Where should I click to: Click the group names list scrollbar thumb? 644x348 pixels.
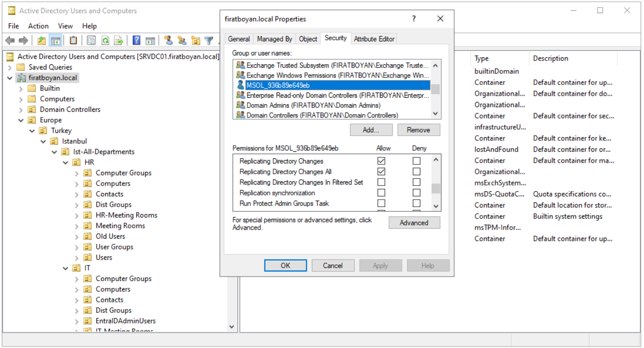[436, 90]
